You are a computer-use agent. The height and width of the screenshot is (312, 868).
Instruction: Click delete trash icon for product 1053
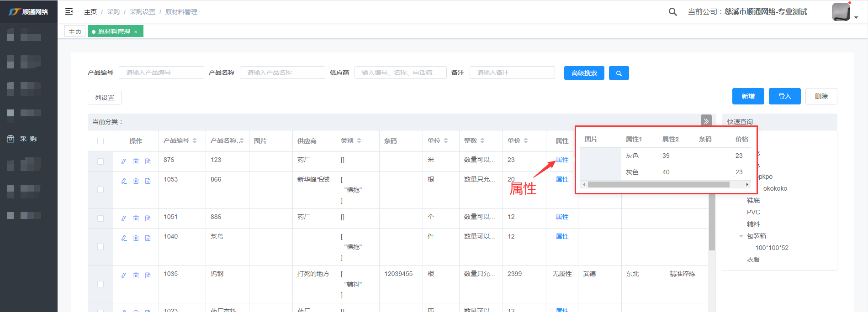(x=136, y=181)
